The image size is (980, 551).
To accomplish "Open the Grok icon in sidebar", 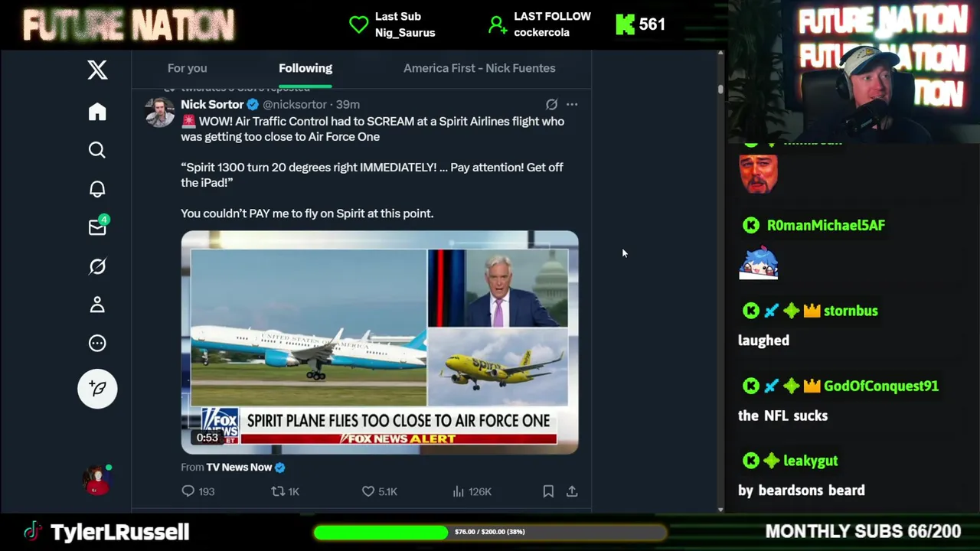I will pos(97,266).
